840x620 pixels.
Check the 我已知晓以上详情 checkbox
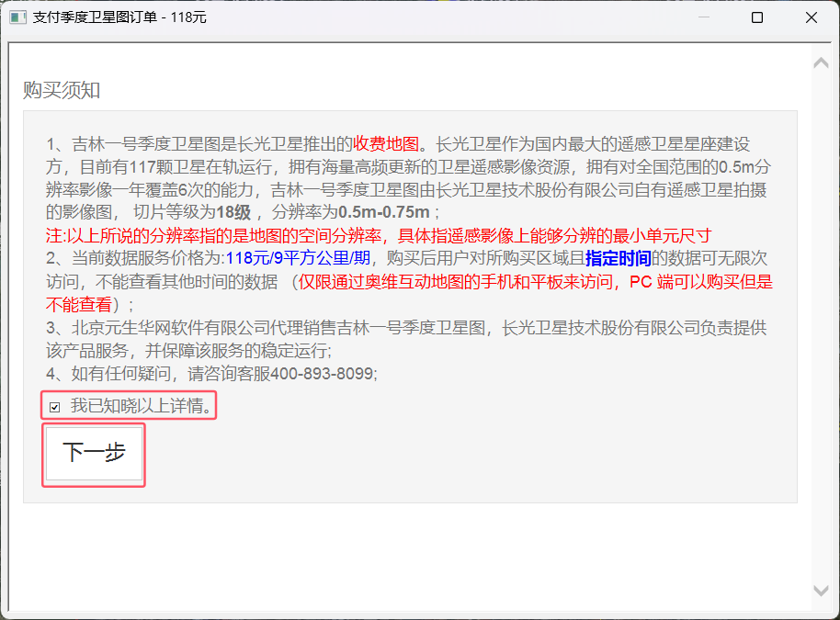click(x=55, y=406)
